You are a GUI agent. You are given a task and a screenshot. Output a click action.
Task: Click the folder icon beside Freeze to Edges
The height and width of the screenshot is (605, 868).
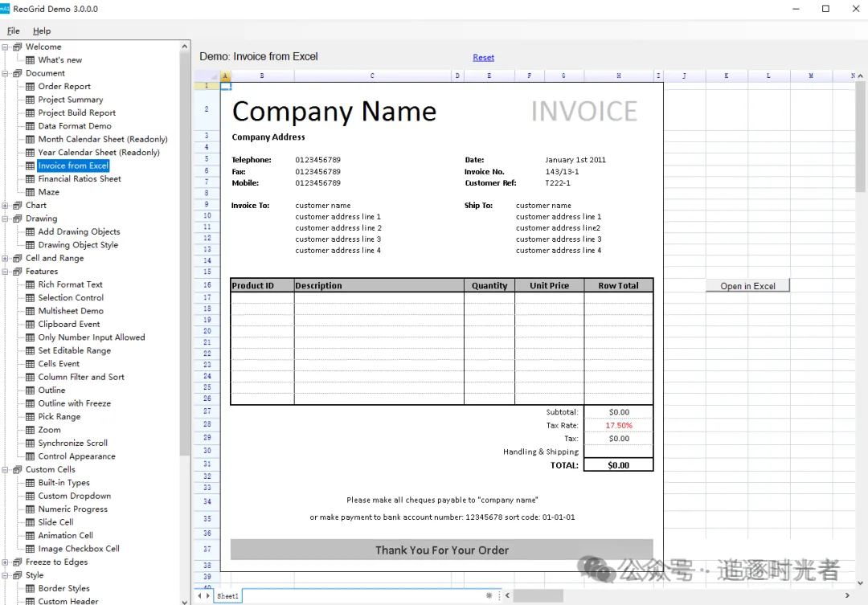pos(18,562)
